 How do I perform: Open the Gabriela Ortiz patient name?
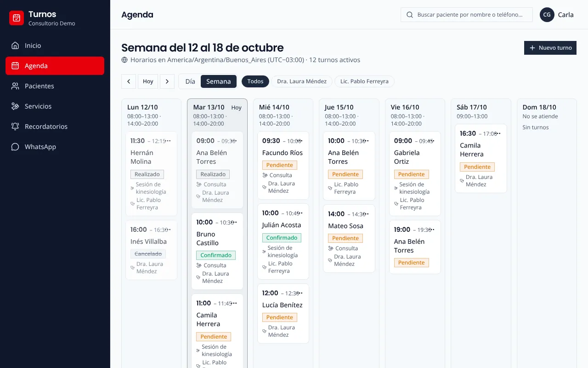pyautogui.click(x=407, y=157)
